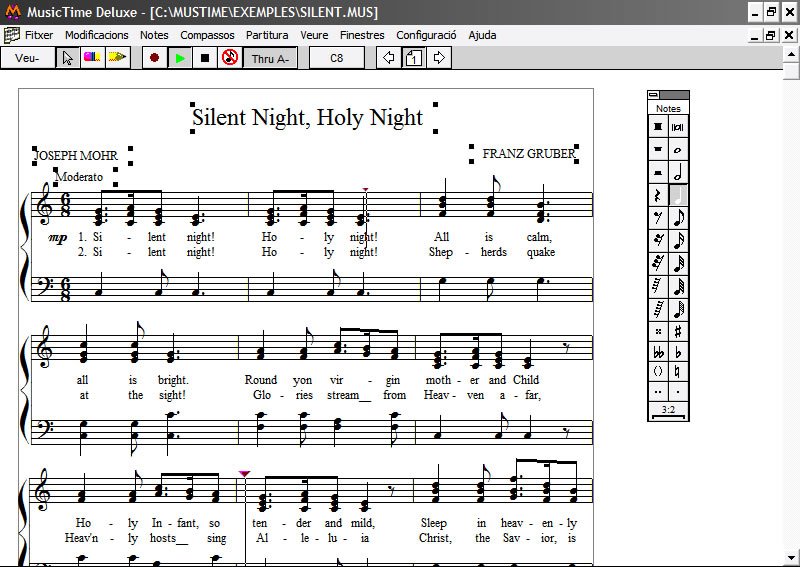Viewport: 800px width, 567px height.
Task: Select the double whole rest in Notes palette
Action: click(x=658, y=127)
